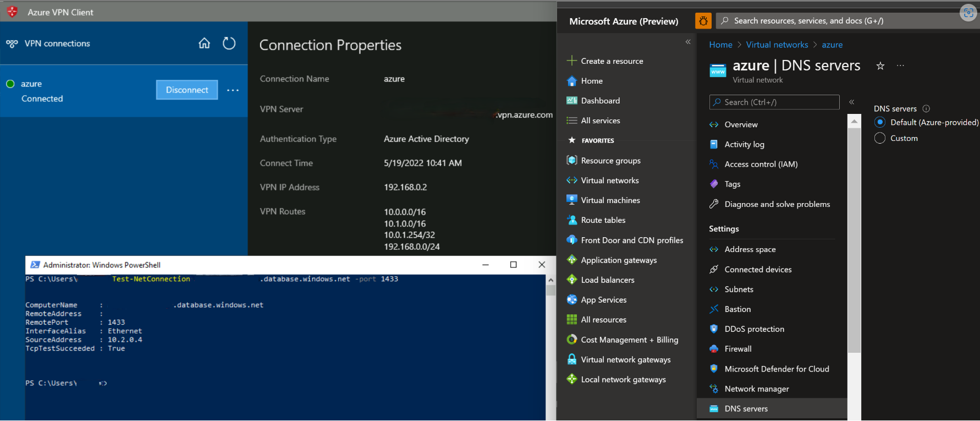980x421 pixels.
Task: Click the refresh icon in VPN connections
Action: tap(229, 43)
